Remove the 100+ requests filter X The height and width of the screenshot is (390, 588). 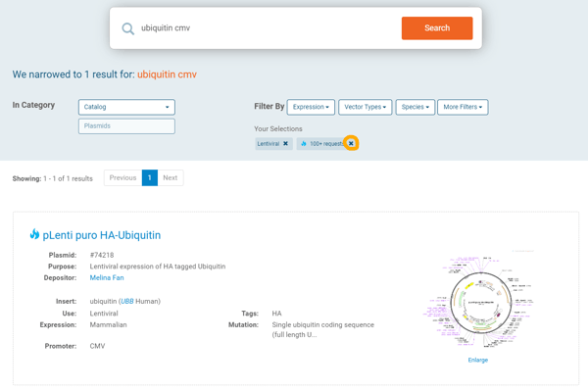(351, 143)
